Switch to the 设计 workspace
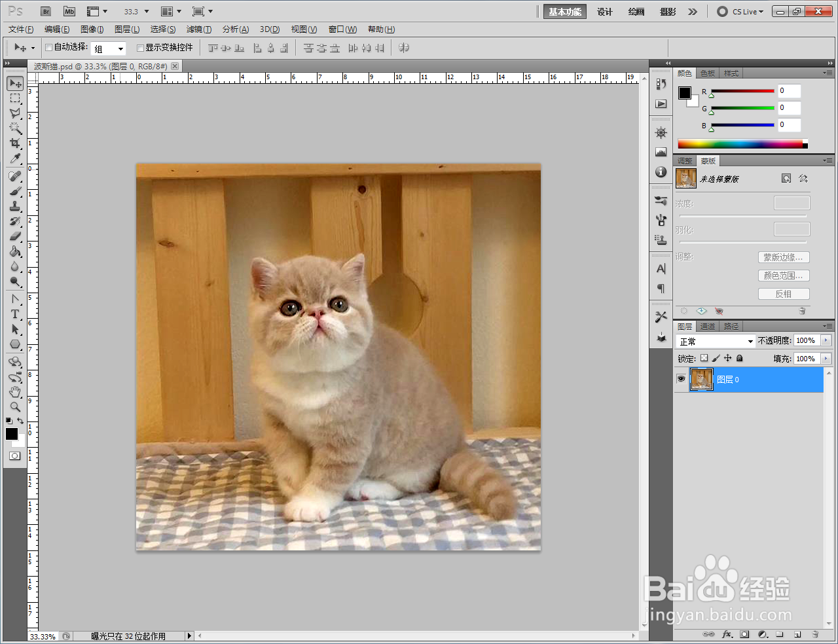The width and height of the screenshot is (838, 644). click(x=605, y=12)
